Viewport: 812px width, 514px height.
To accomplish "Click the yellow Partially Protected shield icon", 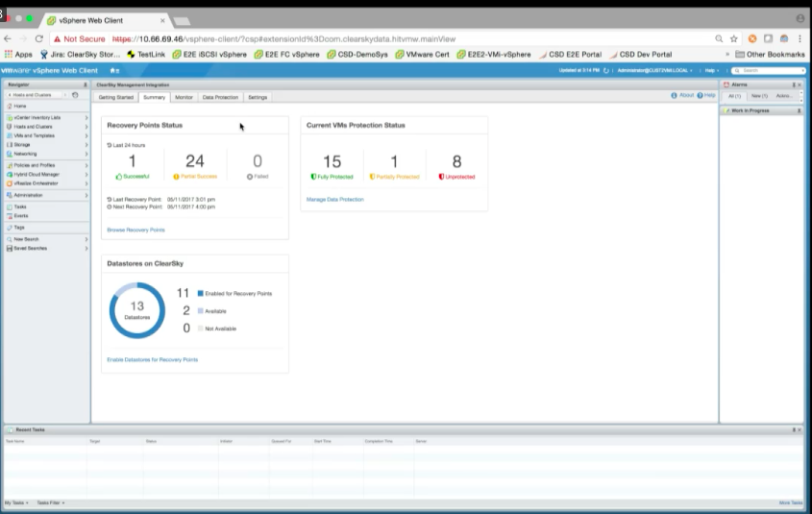I will (372, 177).
